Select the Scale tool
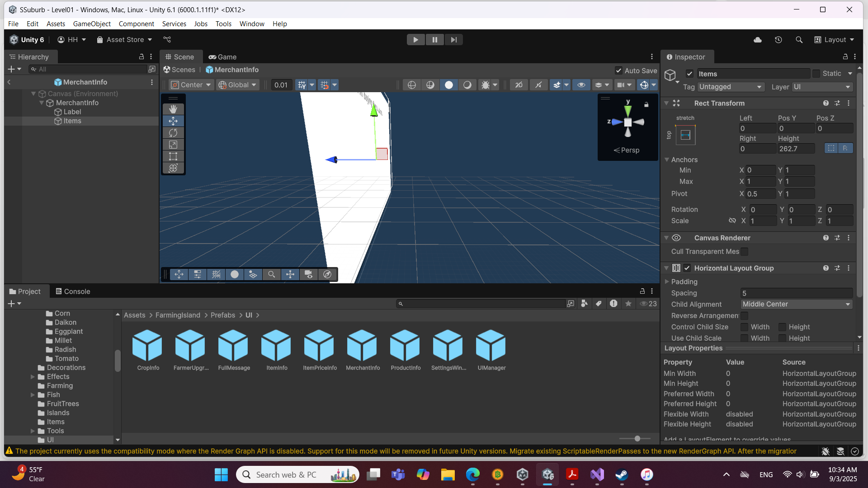The height and width of the screenshot is (488, 868). pos(173,145)
